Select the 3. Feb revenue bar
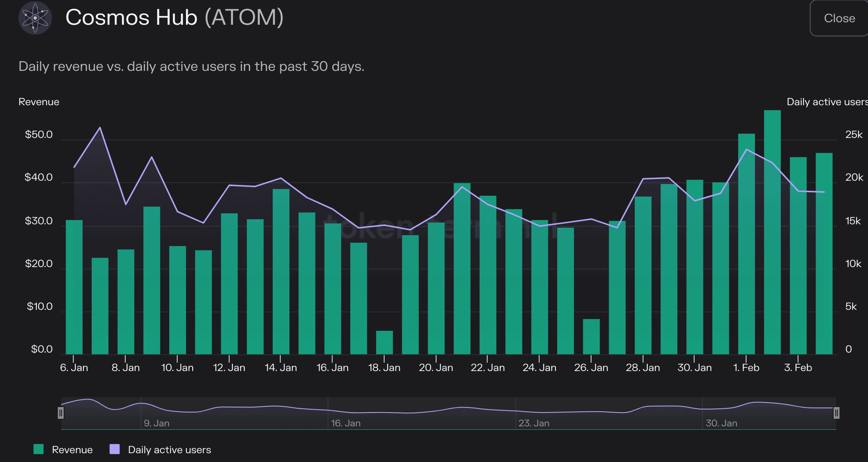The width and height of the screenshot is (868, 462). pos(798,256)
